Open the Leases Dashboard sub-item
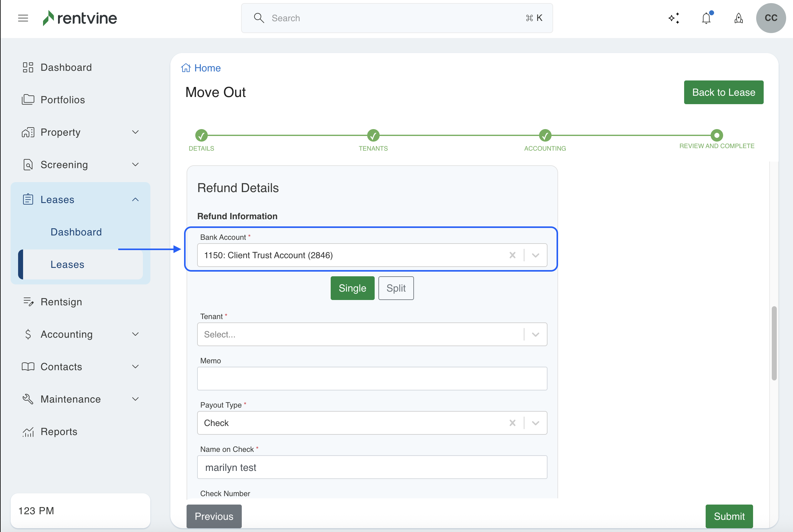The height and width of the screenshot is (532, 793). coord(76,232)
